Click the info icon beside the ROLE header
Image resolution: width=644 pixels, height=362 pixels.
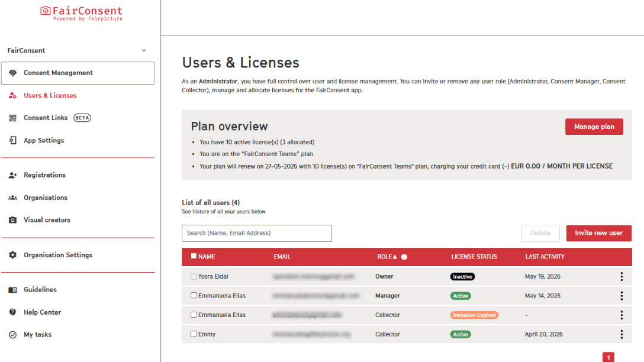point(404,257)
